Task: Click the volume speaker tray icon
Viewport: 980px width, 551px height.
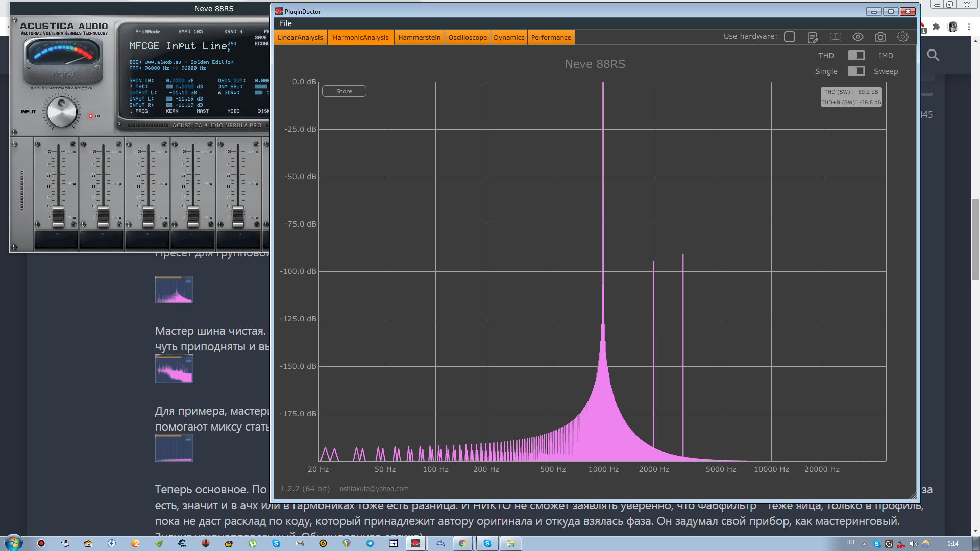Action: point(913,544)
